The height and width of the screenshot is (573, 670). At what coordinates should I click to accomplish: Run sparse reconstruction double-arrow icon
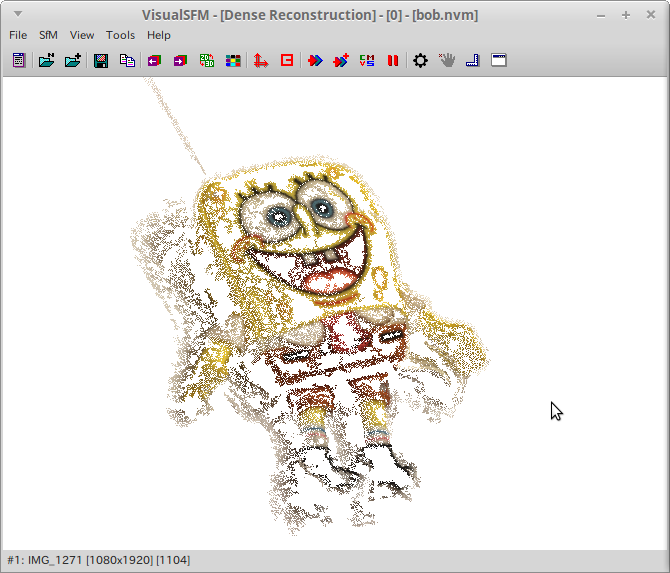[x=315, y=60]
